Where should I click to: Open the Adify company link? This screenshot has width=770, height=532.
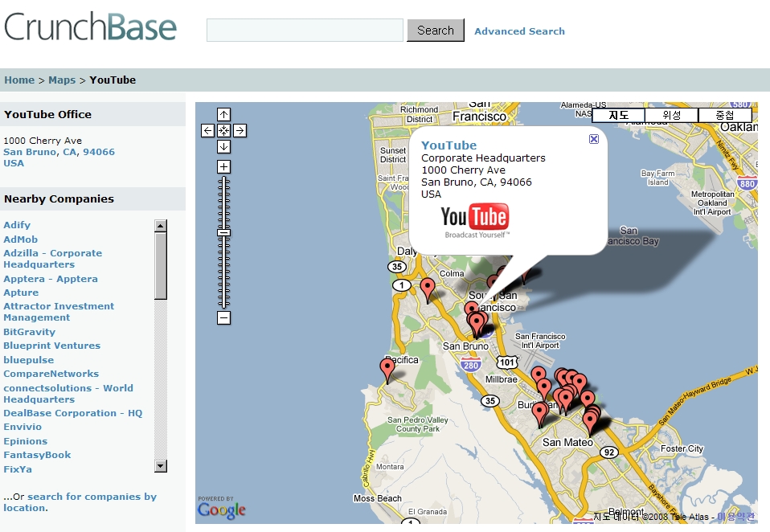17,225
